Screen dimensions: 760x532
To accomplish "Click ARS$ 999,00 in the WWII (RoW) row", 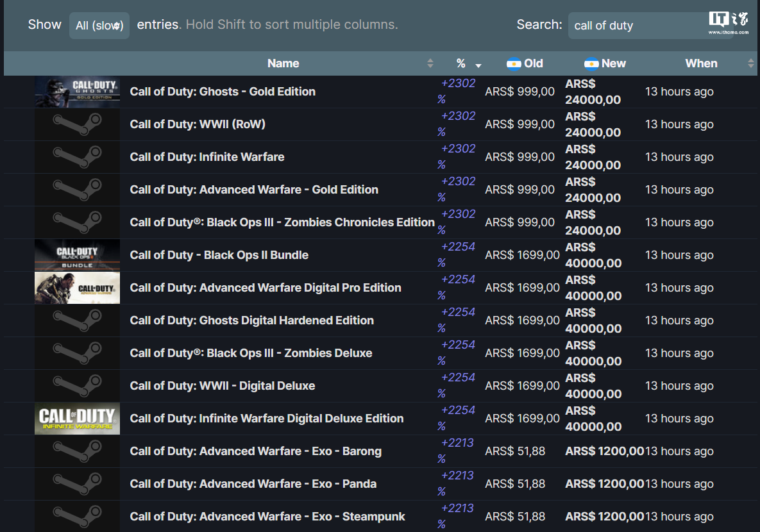I will 519,124.
